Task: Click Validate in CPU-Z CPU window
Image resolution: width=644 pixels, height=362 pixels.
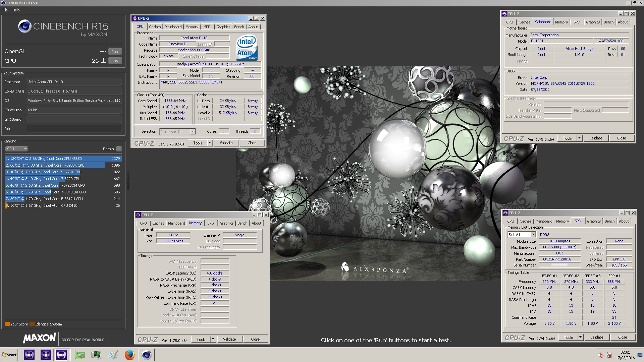Action: [226, 143]
